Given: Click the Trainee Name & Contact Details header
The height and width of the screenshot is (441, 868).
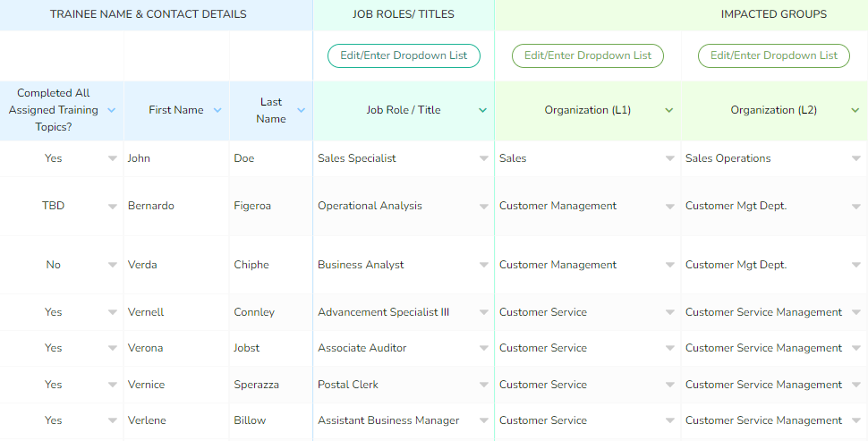Looking at the screenshot, I should pyautogui.click(x=149, y=14).
